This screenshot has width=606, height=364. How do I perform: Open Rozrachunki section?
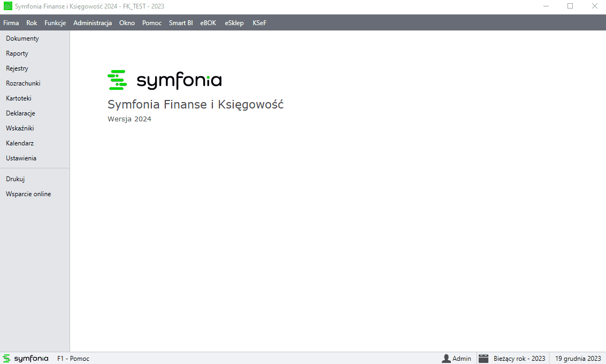pos(23,83)
